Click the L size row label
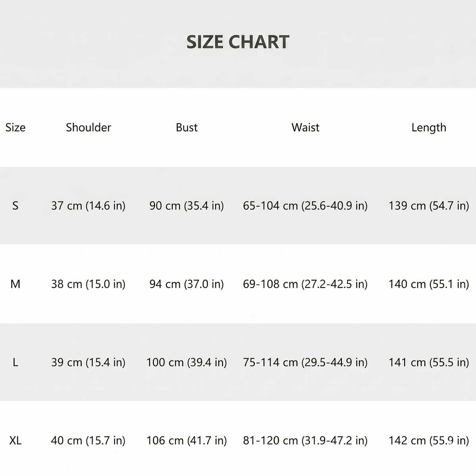 pos(15,362)
